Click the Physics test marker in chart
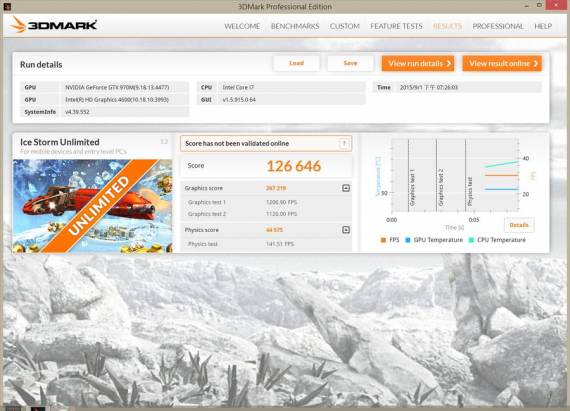This screenshot has width=570, height=411. click(x=470, y=192)
